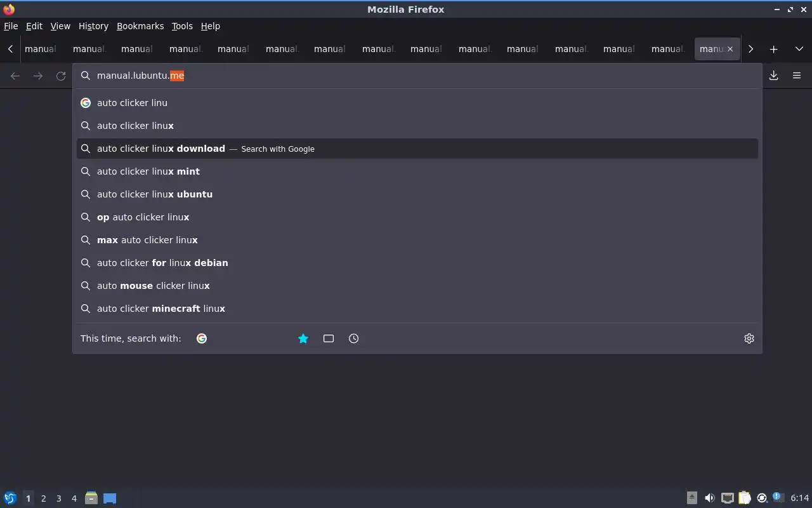The height and width of the screenshot is (508, 812).
Task: Open the History menu
Action: coord(93,26)
